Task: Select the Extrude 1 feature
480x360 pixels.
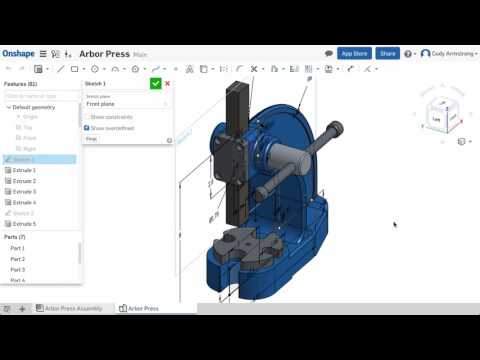Action: tap(21, 170)
